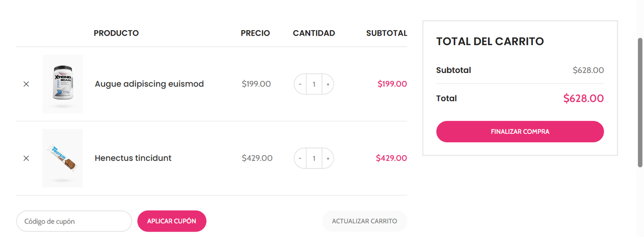Click the Augue adipiscing quantity number field
The width and height of the screenshot is (644, 237).
click(314, 84)
